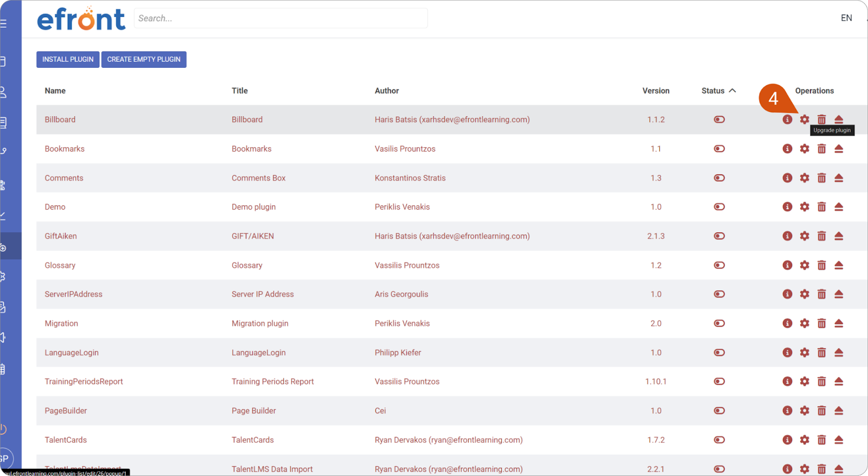This screenshot has height=476, width=868.
Task: Click the Install Plugin button
Action: coord(68,59)
